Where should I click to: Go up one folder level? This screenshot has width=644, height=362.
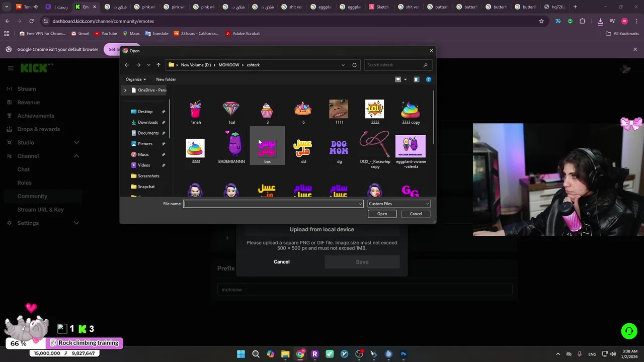coord(158,65)
